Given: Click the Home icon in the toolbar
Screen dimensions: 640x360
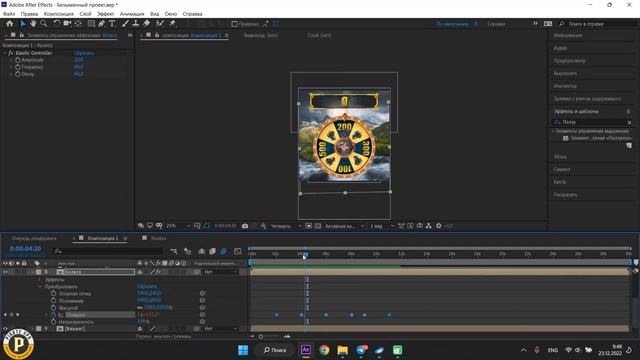Looking at the screenshot, I should (10, 24).
